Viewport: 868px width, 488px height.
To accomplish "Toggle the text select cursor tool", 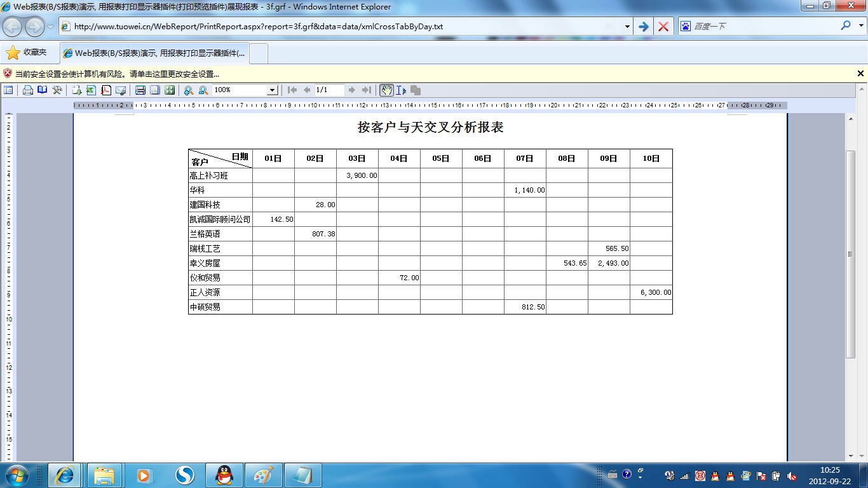I will [401, 90].
